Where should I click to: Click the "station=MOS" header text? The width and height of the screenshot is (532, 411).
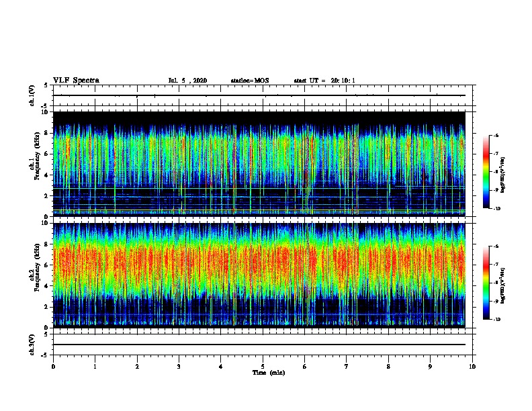(250, 81)
